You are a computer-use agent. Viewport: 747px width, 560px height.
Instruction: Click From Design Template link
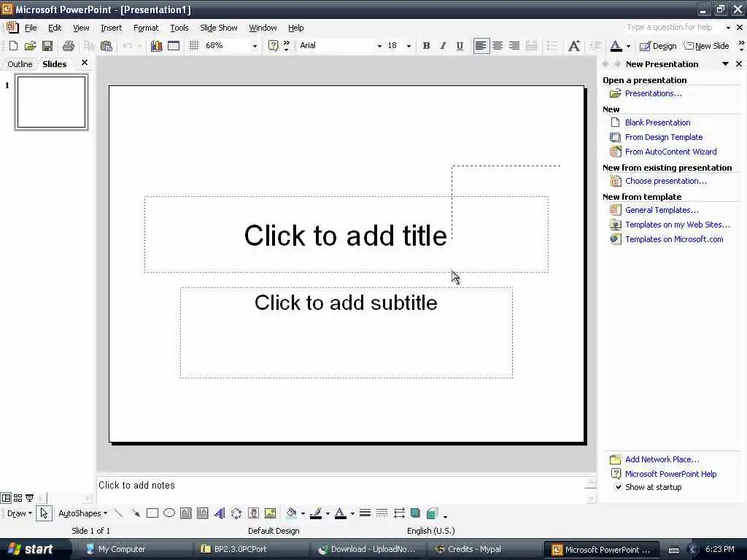click(664, 137)
